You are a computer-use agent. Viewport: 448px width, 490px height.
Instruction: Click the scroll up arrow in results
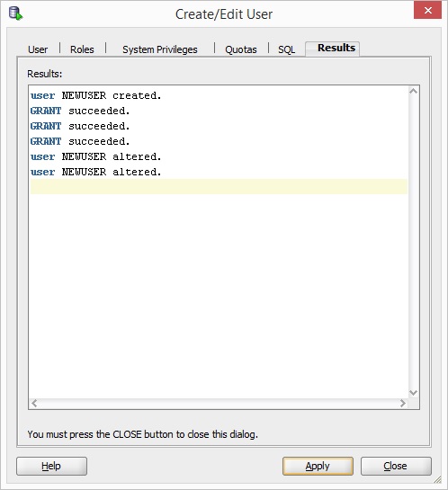413,91
